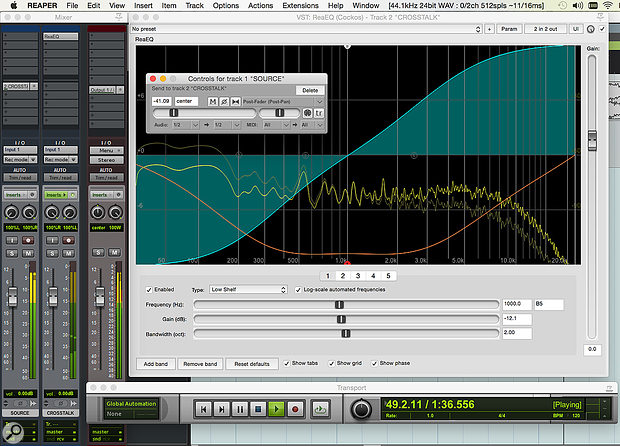Image resolution: width=620 pixels, height=446 pixels.
Task: Mute the send with the M button
Action: tap(213, 102)
